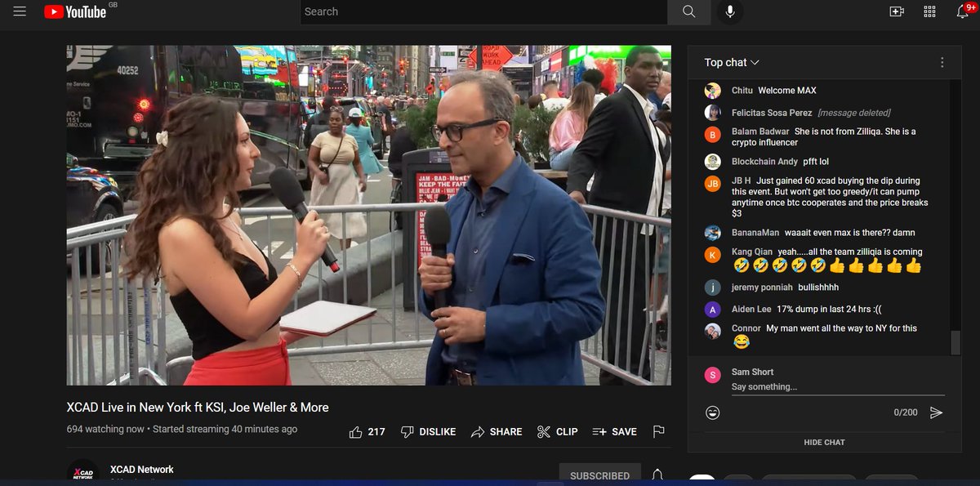This screenshot has height=486, width=980.
Task: Select chat author Blockchain Andy
Action: click(764, 162)
